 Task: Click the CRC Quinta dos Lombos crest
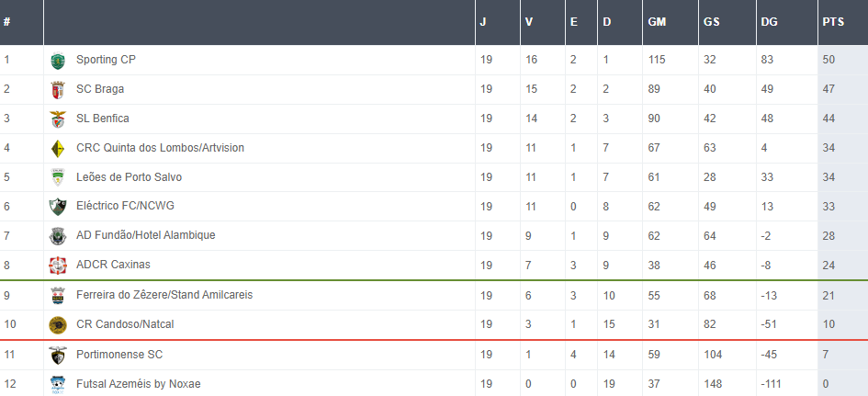pyautogui.click(x=58, y=149)
